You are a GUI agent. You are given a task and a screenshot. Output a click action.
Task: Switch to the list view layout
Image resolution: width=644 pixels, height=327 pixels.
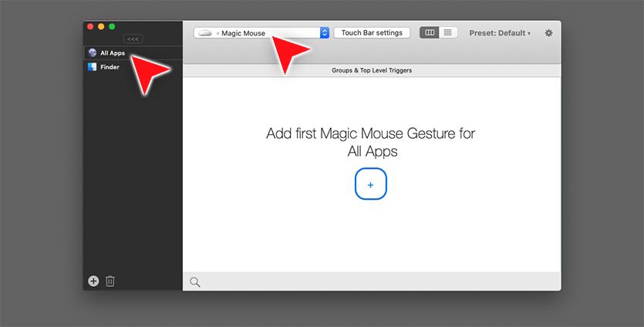(448, 32)
